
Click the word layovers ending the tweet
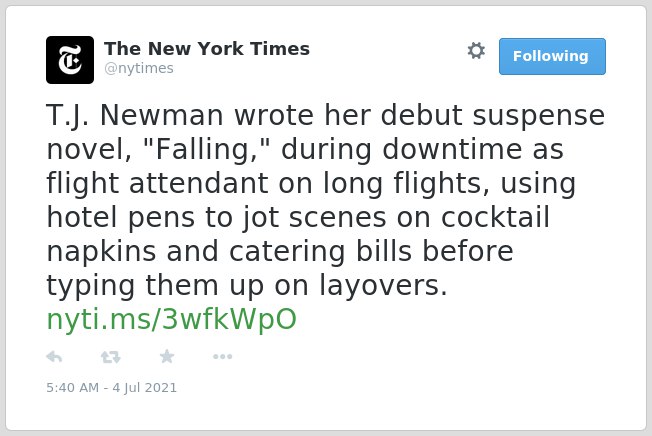click(383, 286)
